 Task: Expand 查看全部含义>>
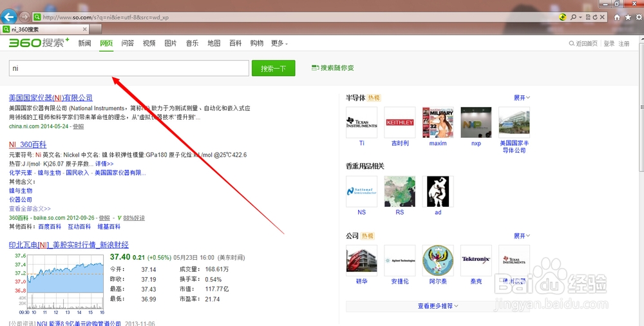tap(30, 209)
